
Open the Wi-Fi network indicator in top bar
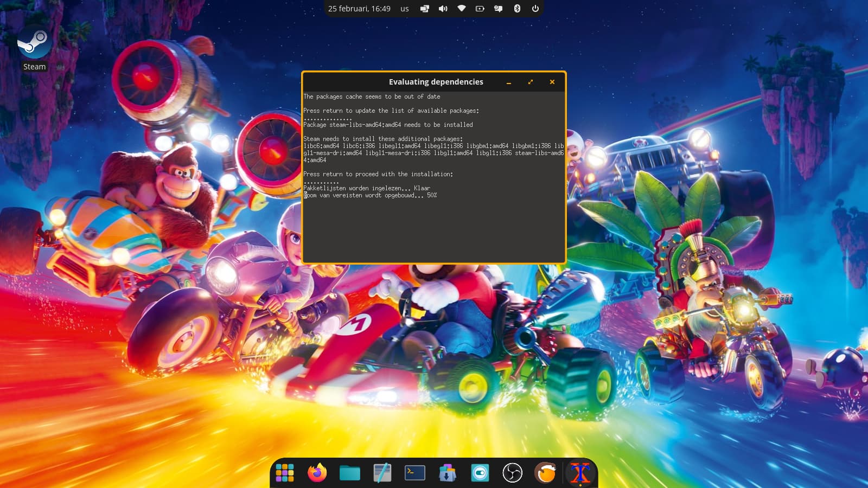[462, 9]
